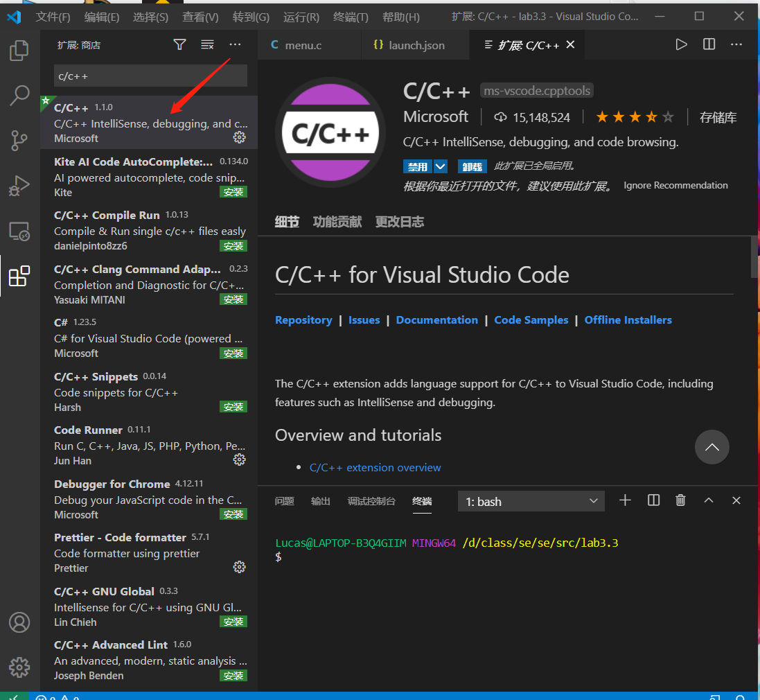Open the Documentation link
Viewport: 760px width, 700px height.
(436, 320)
